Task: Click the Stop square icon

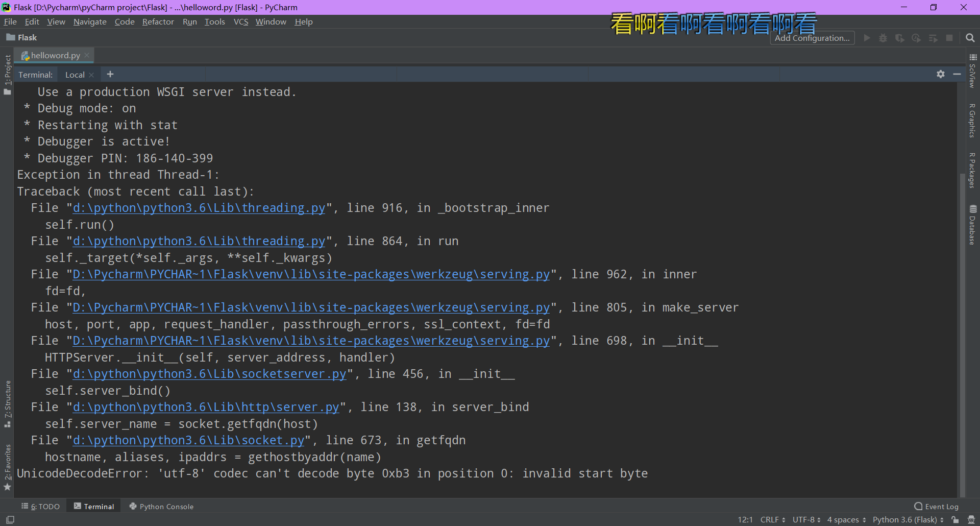Action: click(949, 38)
